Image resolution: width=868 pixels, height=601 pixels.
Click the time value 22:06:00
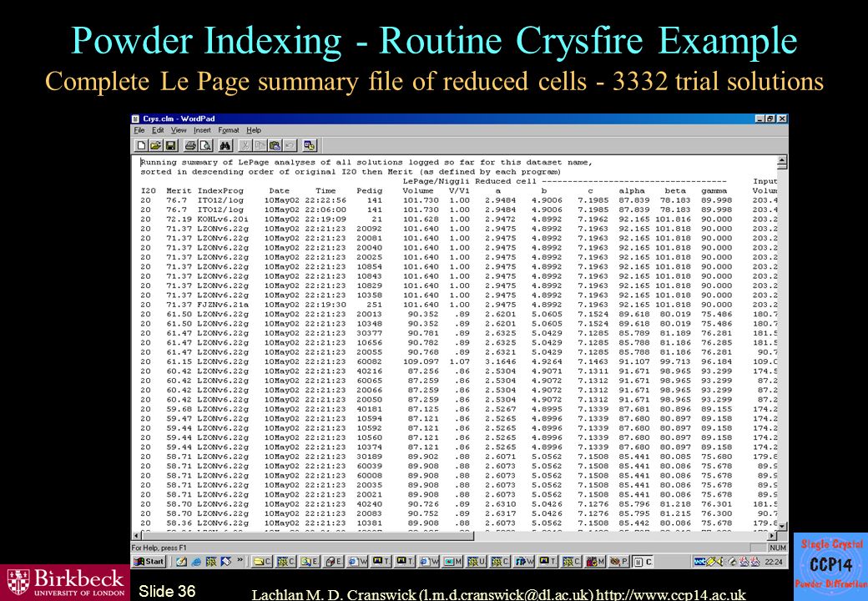(325, 210)
